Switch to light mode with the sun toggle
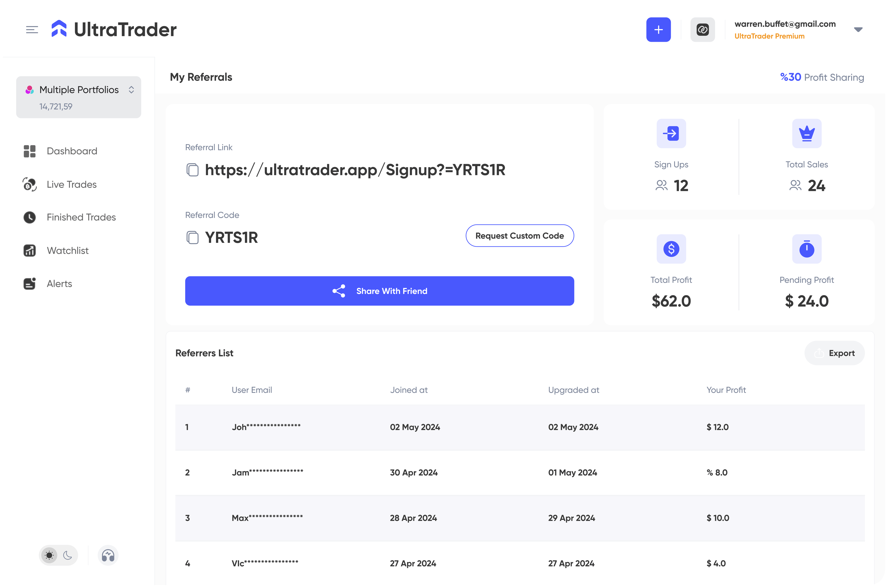The height and width of the screenshot is (588, 888). pos(49,555)
